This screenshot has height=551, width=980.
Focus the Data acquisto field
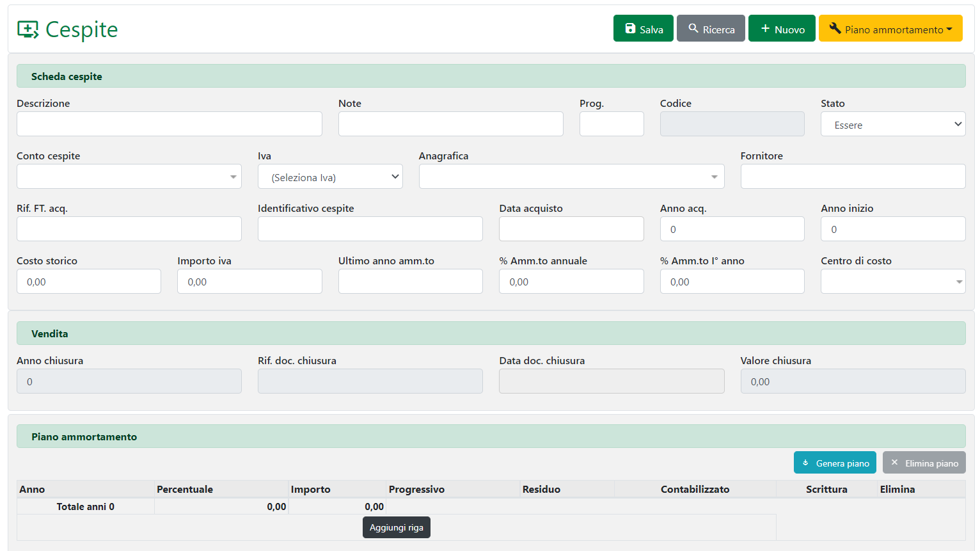571,229
